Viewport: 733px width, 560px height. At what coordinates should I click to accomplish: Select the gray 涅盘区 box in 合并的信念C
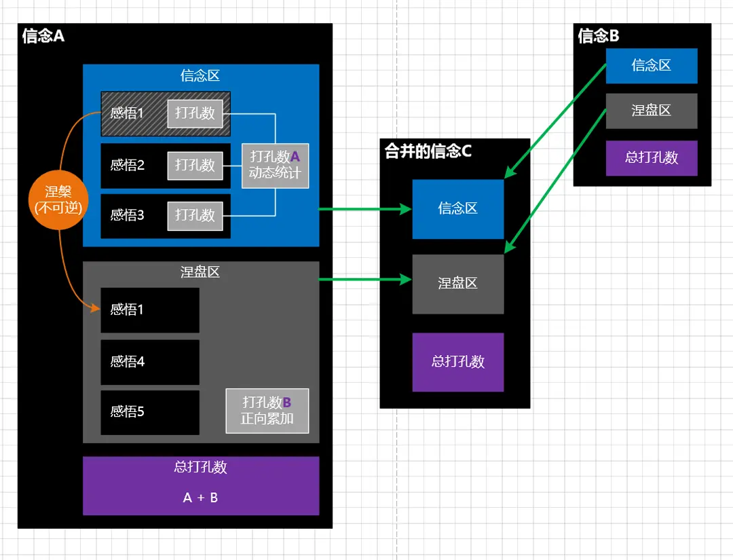tap(457, 284)
